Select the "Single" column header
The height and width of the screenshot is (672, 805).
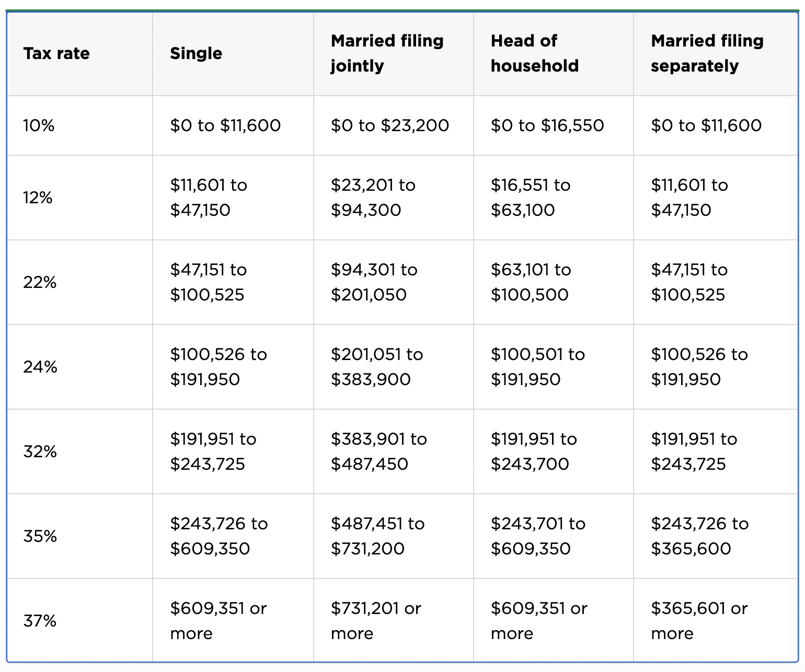coord(196,53)
